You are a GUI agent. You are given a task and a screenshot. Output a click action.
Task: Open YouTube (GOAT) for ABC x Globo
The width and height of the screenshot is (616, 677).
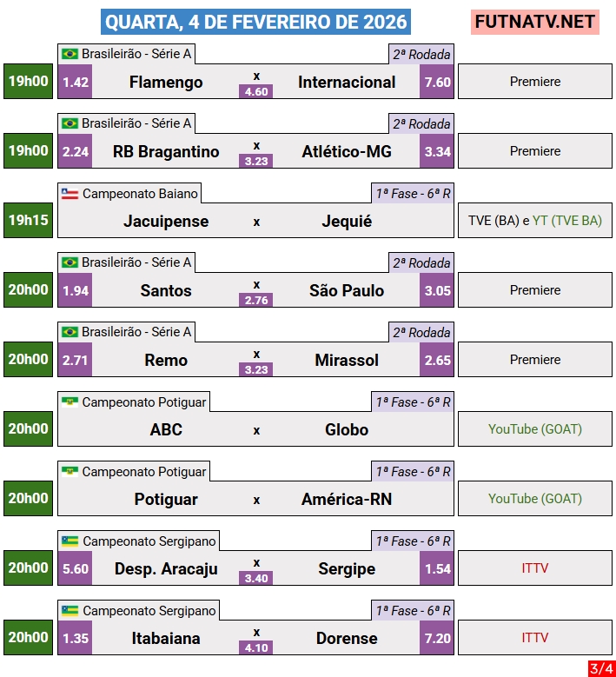click(x=535, y=429)
